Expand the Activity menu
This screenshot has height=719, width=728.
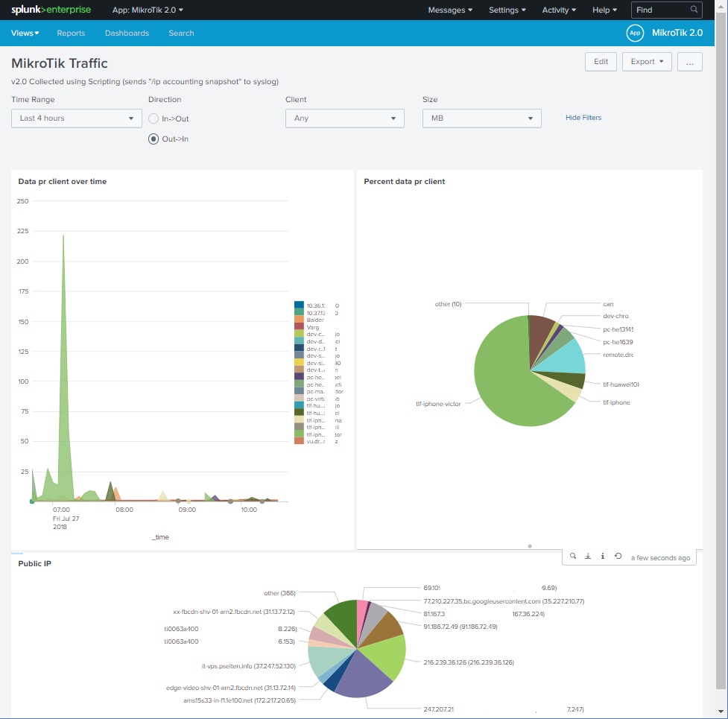559,10
